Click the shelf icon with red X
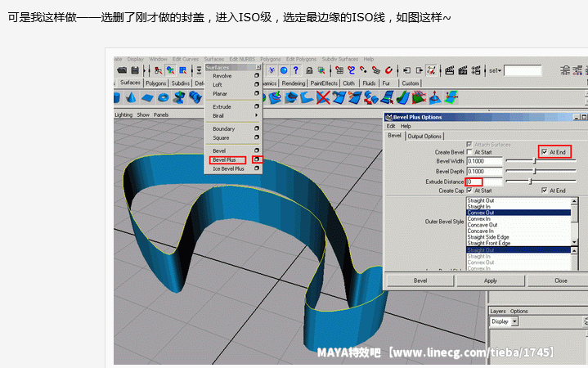The height and width of the screenshot is (368, 588). pos(322,98)
